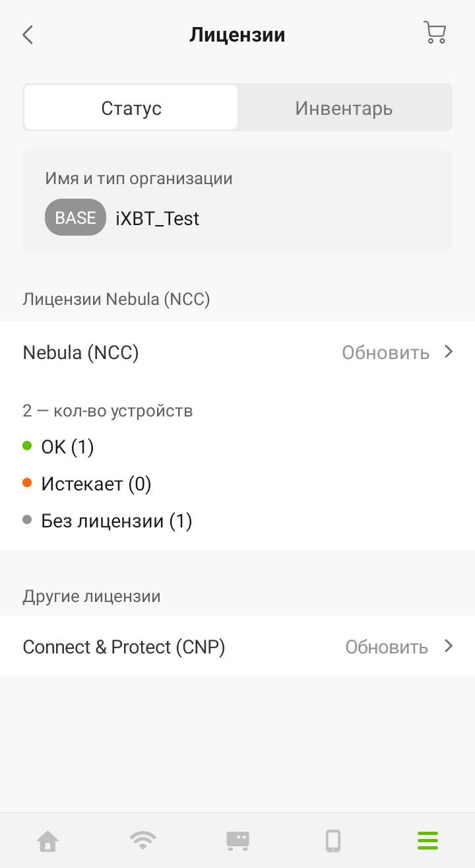Open the mobile clients navigation icon
Screen dimensions: 475x868
[333, 841]
